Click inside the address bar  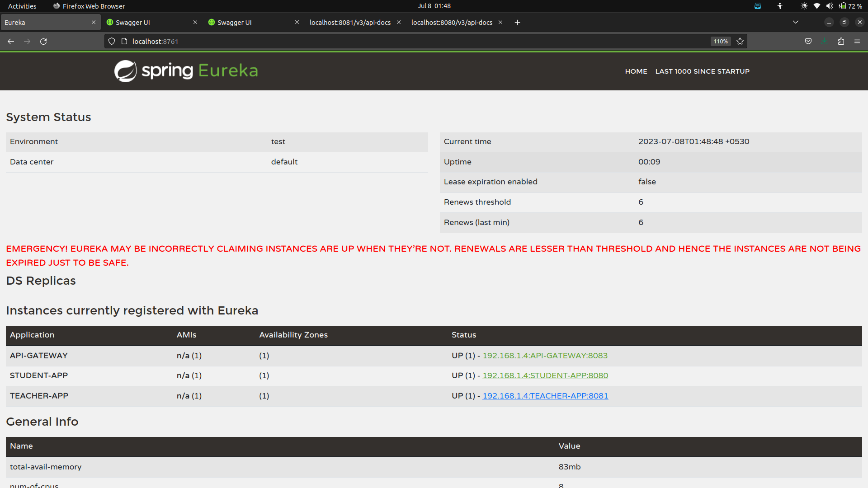pyautogui.click(x=316, y=41)
